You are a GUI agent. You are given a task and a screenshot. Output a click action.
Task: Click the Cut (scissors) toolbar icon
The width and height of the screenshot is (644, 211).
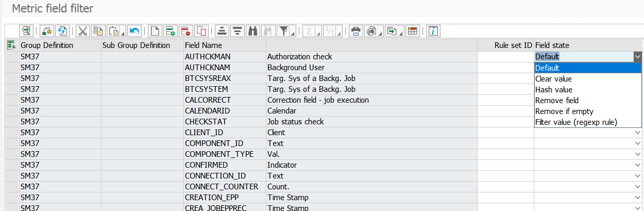(82, 31)
